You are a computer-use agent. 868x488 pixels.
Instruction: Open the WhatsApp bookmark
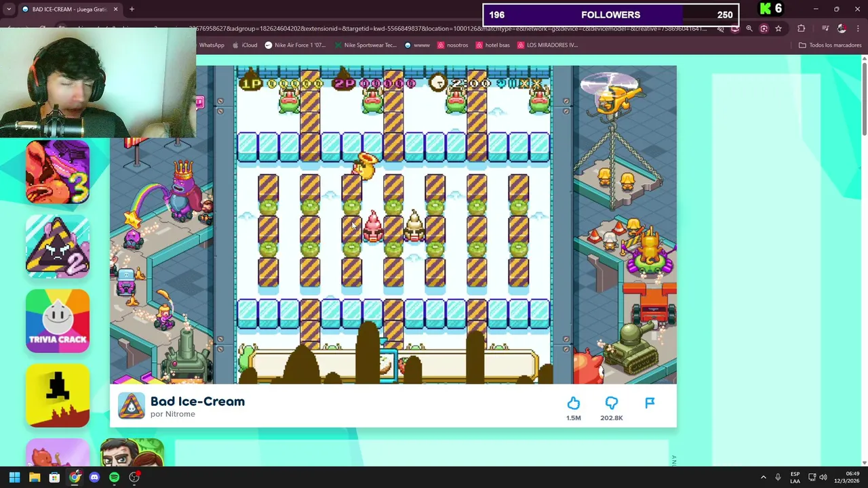coord(212,45)
